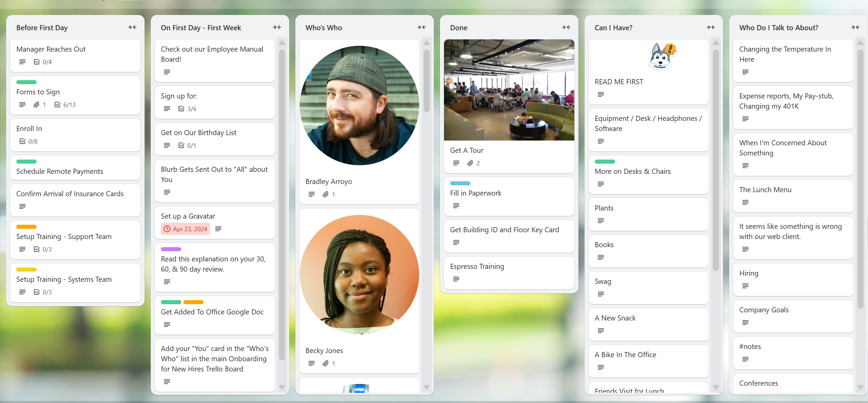Open the Changing the Temperature In Here card
The image size is (868, 403).
[793, 61]
